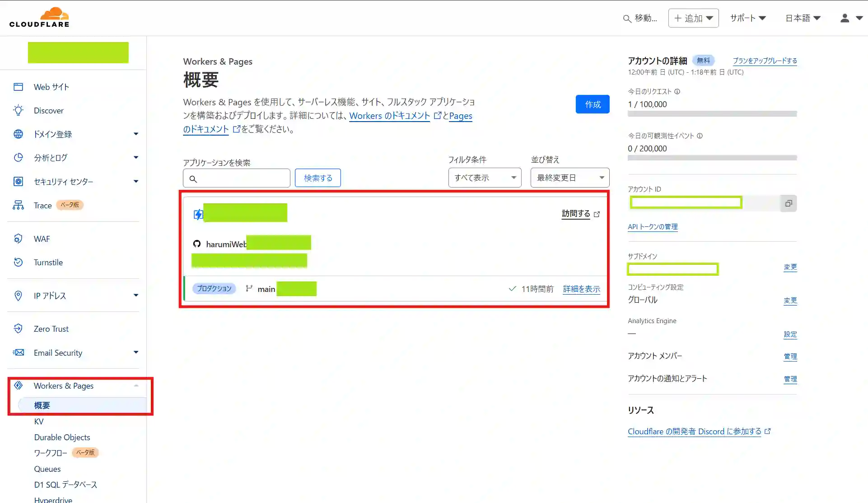Click the 無料 plan badge
Screen dimensions: 868x503
[x=703, y=60]
